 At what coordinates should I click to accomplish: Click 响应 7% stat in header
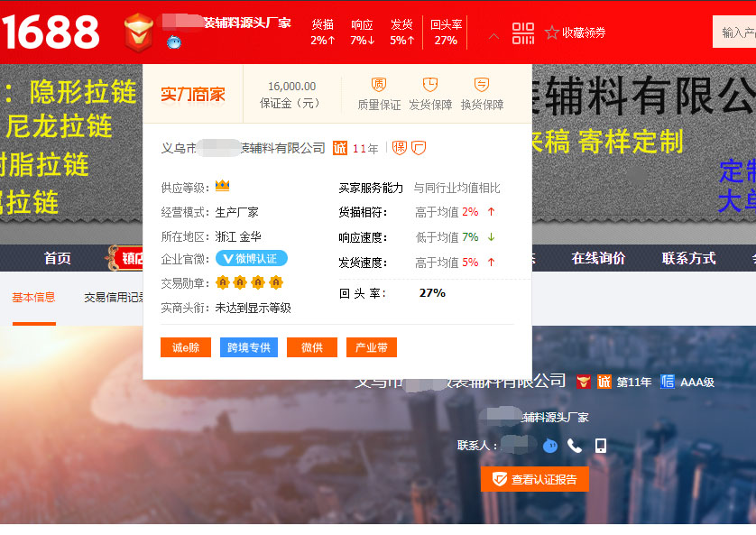[362, 32]
